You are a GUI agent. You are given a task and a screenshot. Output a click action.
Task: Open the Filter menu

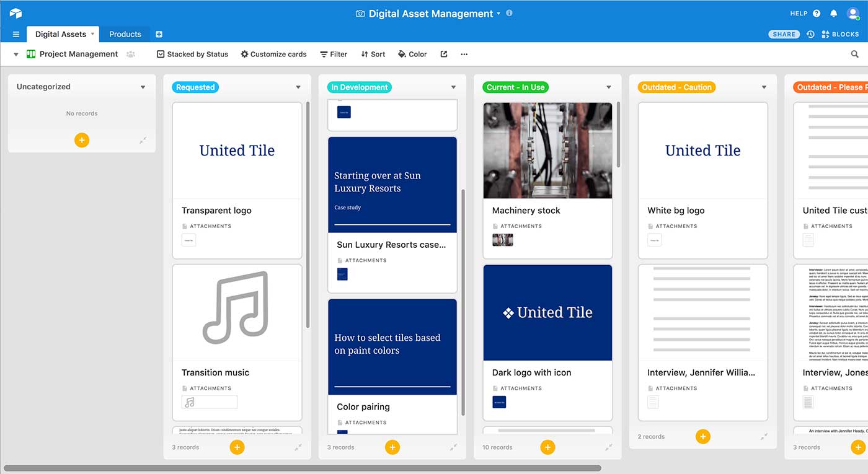(x=334, y=54)
